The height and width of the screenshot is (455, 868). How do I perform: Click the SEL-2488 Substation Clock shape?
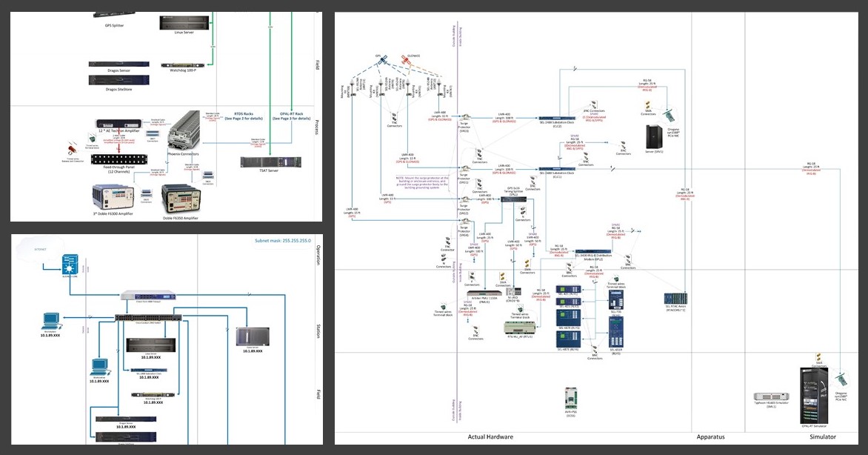pyautogui.click(x=556, y=118)
